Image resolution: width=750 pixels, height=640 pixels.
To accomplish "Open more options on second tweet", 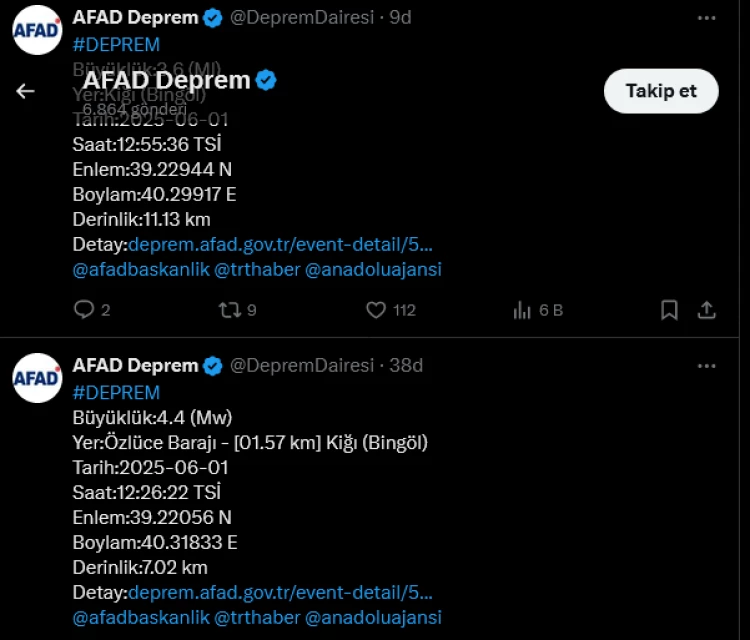I will tap(706, 366).
